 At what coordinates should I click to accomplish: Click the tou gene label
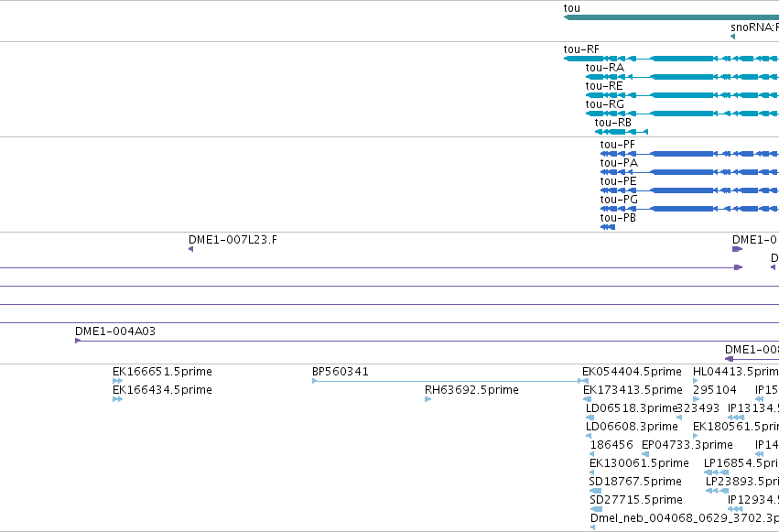(x=572, y=8)
